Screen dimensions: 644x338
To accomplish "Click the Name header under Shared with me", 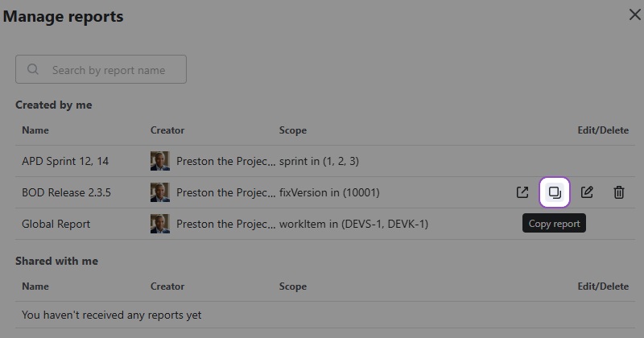I will (35, 286).
